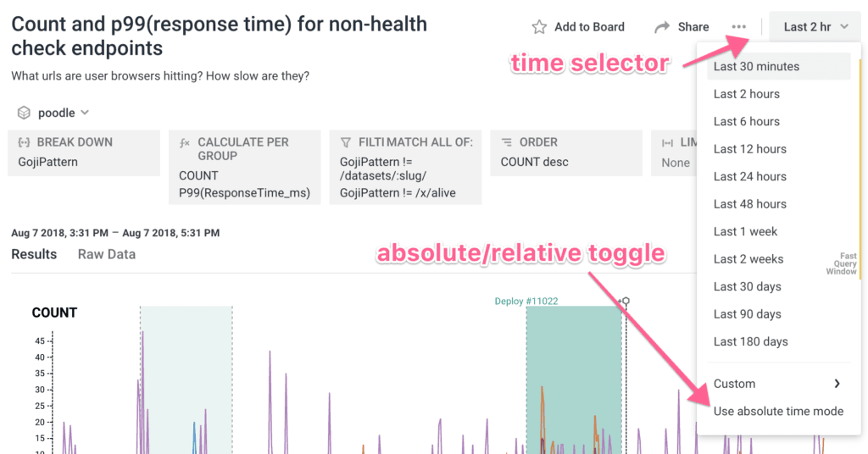The image size is (868, 454).
Task: Choose Last 24 hours time range
Action: [749, 176]
